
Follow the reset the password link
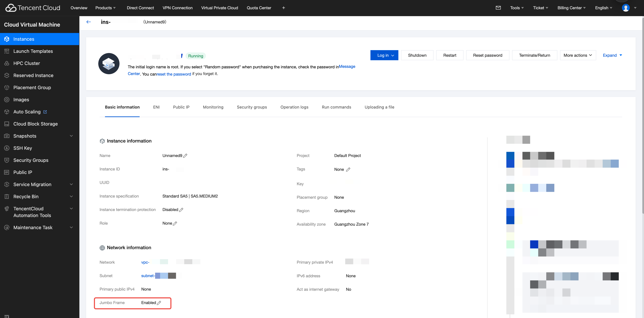click(174, 74)
